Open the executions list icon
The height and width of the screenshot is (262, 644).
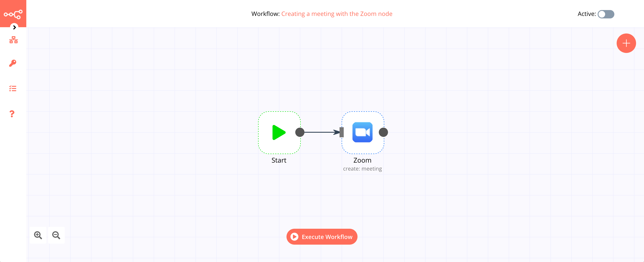pos(13,89)
